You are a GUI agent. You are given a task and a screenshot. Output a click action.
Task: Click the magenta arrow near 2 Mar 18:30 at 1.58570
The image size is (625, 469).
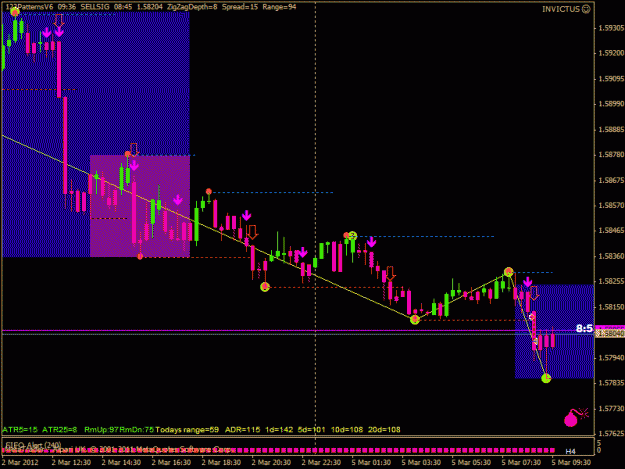click(246, 216)
